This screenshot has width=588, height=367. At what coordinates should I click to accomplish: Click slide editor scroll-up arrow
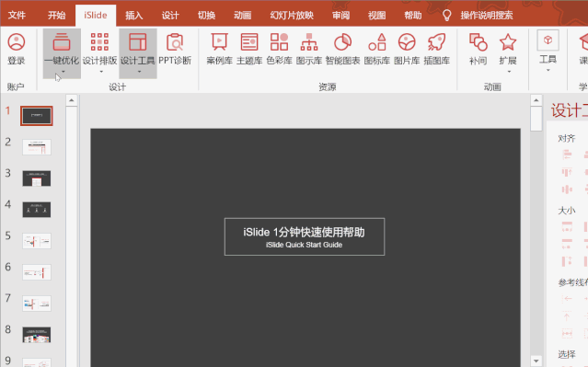click(536, 100)
